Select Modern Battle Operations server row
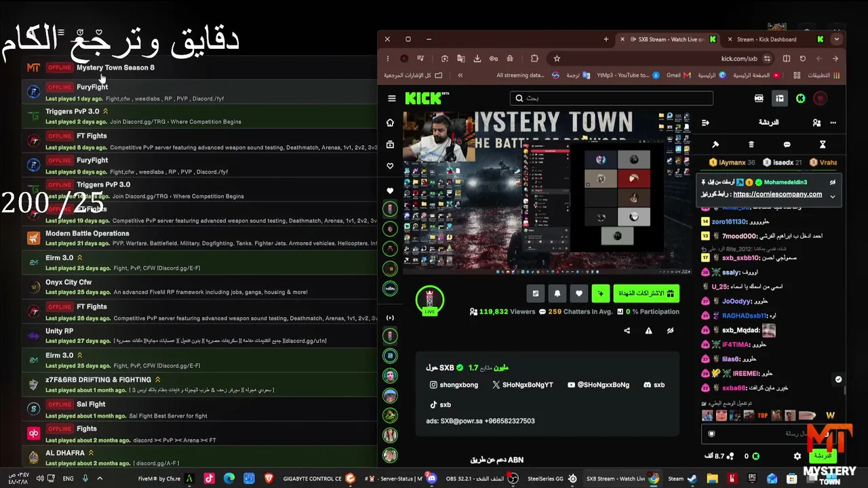 point(200,238)
